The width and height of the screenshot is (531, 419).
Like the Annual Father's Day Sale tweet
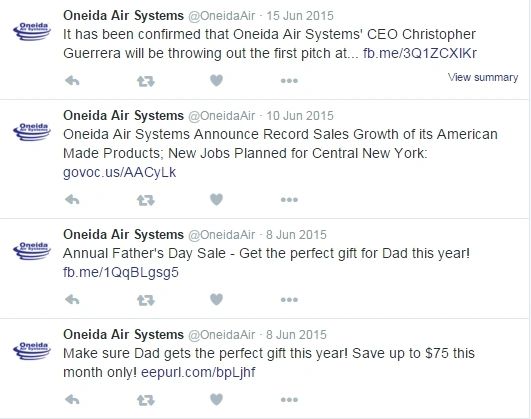216,299
